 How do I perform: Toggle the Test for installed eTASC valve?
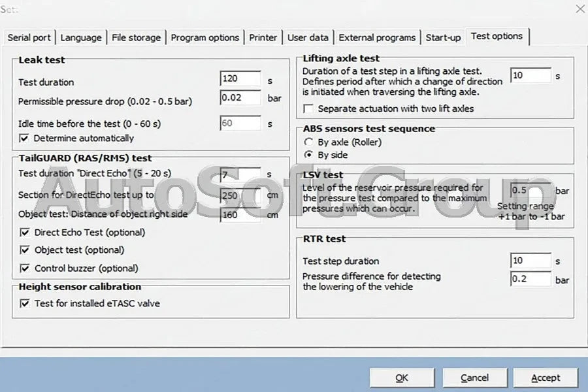click(24, 303)
